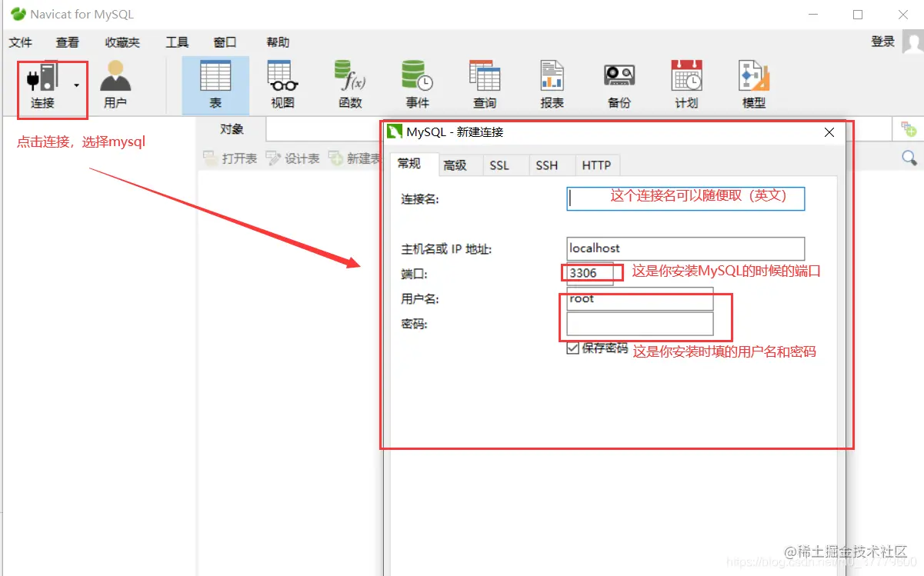
Task: Open the 查询 query toolbar icon
Action: coord(485,85)
